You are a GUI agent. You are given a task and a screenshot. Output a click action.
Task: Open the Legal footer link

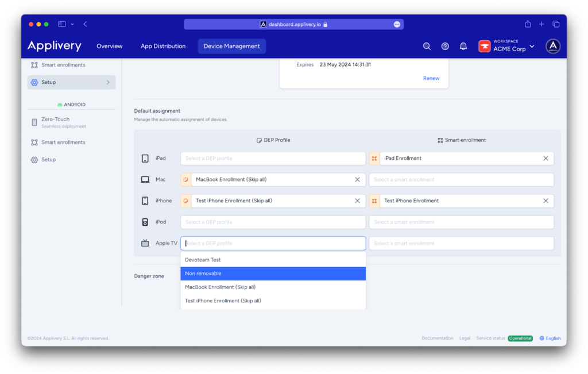click(465, 338)
